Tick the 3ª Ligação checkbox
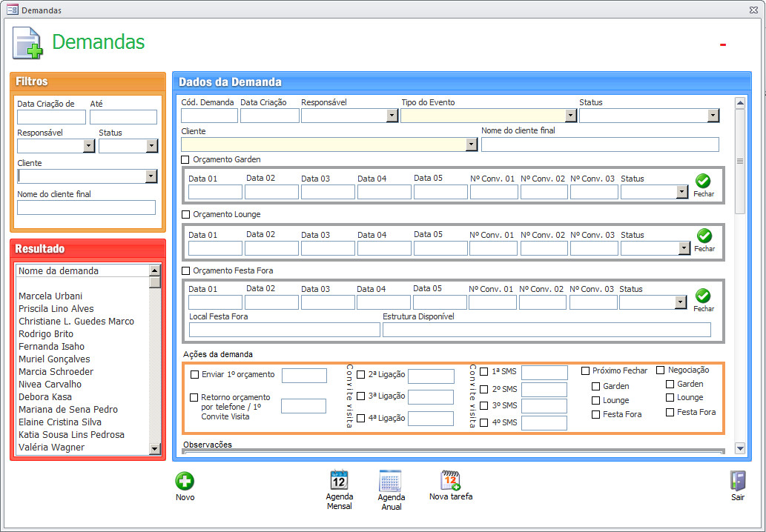Image resolution: width=766 pixels, height=532 pixels. 361,396
